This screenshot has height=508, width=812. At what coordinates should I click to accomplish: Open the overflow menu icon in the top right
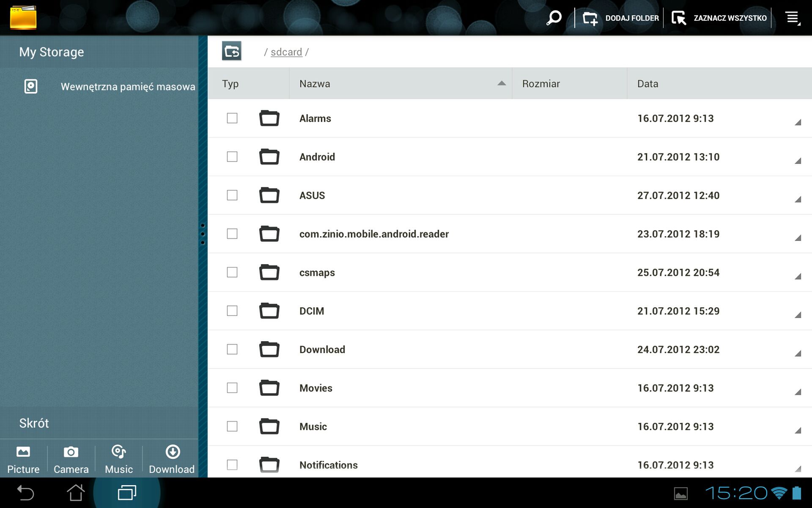(793, 18)
